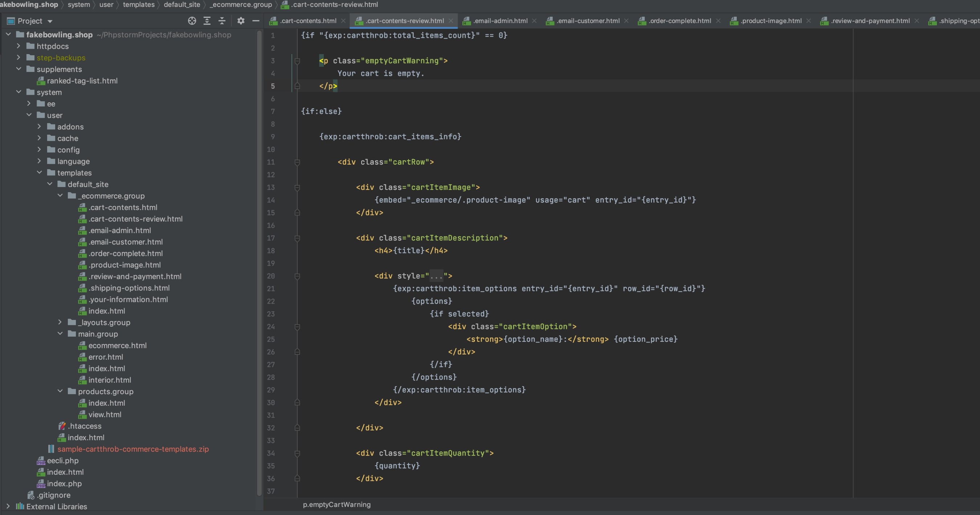
Task: Open the Project view dropdown
Action: [50, 21]
